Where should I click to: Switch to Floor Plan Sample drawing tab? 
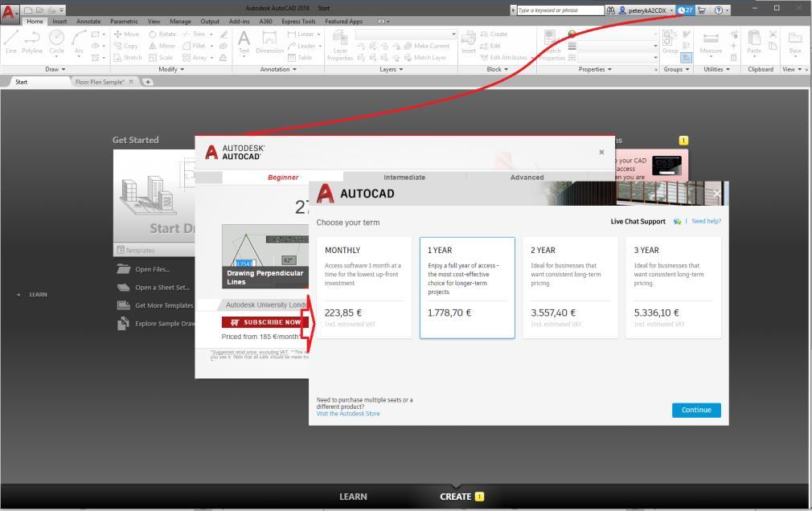(100, 82)
